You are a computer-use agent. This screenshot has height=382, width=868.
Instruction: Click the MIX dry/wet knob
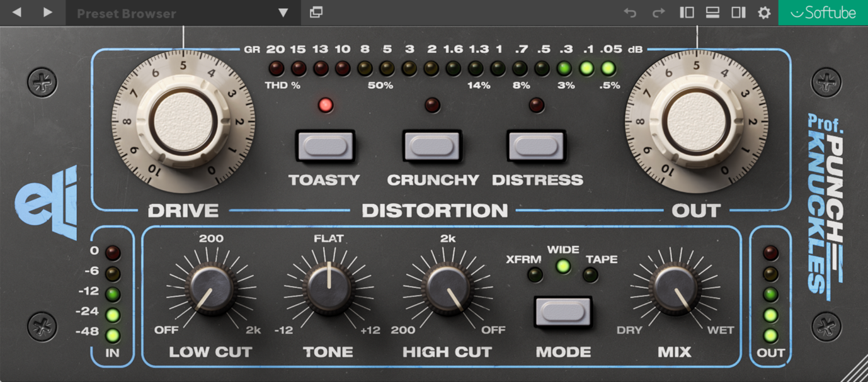coord(675,289)
